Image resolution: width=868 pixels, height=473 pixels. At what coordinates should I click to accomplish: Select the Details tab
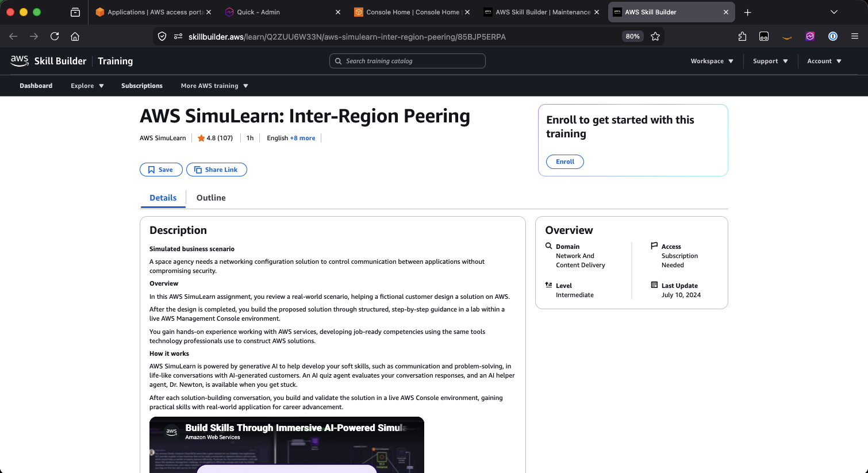click(x=163, y=198)
